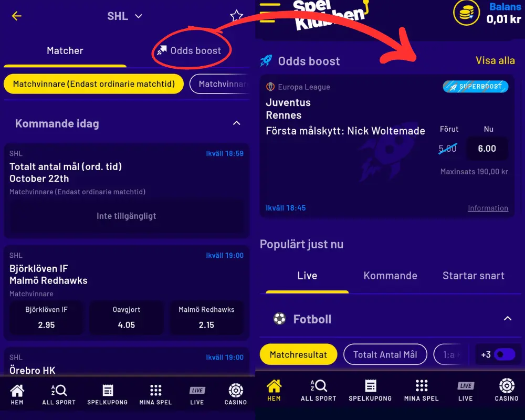Tap Hem icon in right screen navigation
This screenshot has width=525, height=420.
[x=274, y=390]
